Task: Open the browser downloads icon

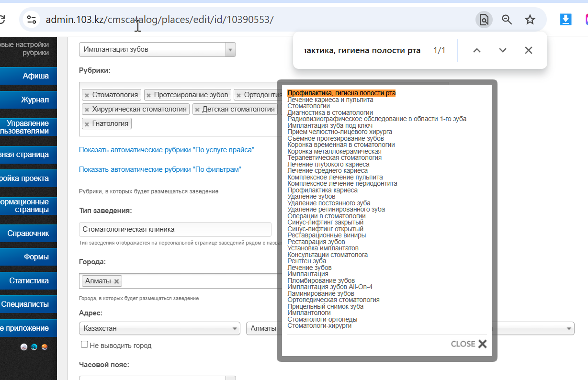Action: [x=565, y=20]
